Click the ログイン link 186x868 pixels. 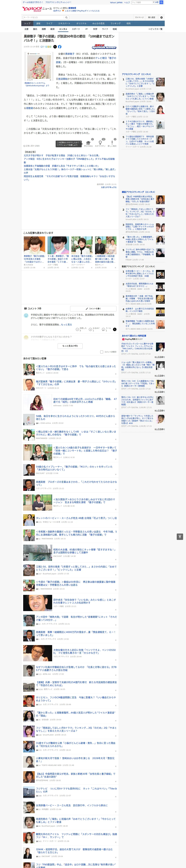(57, 11)
